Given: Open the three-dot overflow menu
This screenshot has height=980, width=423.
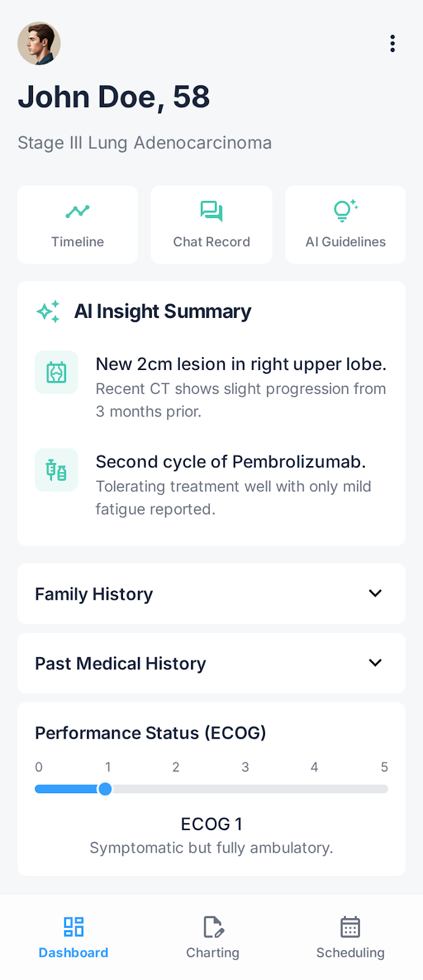Looking at the screenshot, I should click(392, 43).
